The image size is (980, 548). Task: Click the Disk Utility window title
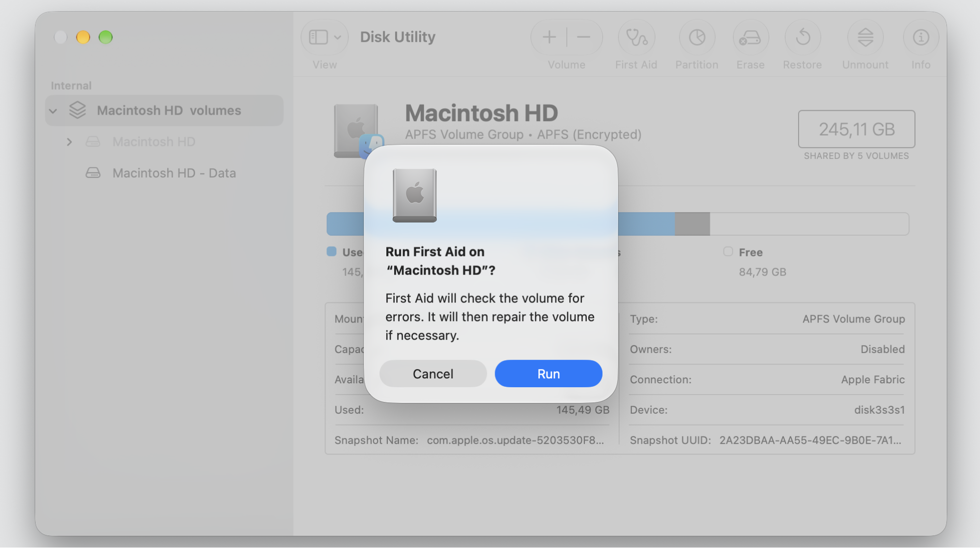pos(398,37)
